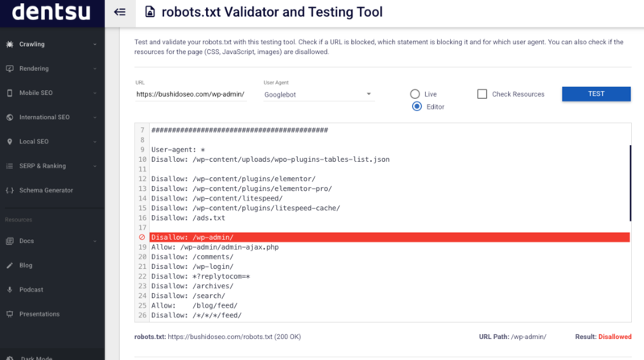Image resolution: width=644 pixels, height=360 pixels.
Task: Click the Local SEO map pin icon
Action: [10, 142]
